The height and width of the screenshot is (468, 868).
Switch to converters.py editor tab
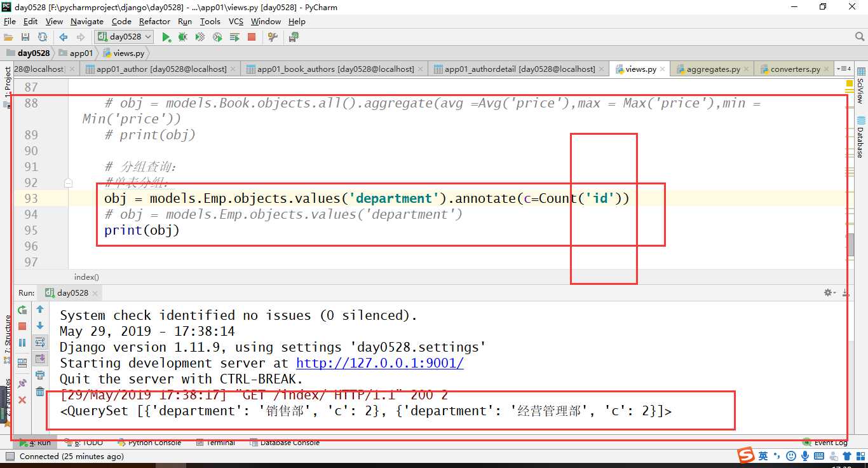pos(795,69)
